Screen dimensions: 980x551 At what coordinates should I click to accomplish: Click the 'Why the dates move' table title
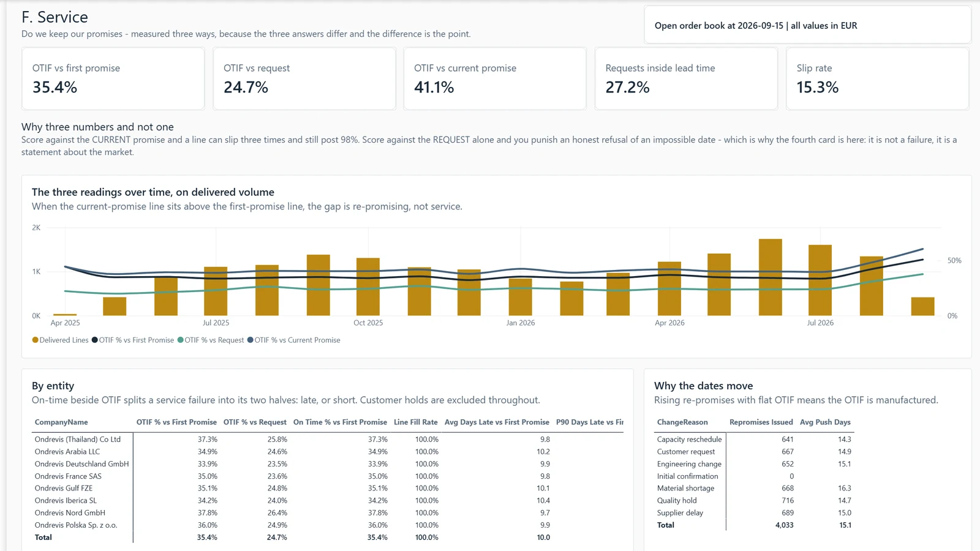click(x=703, y=386)
